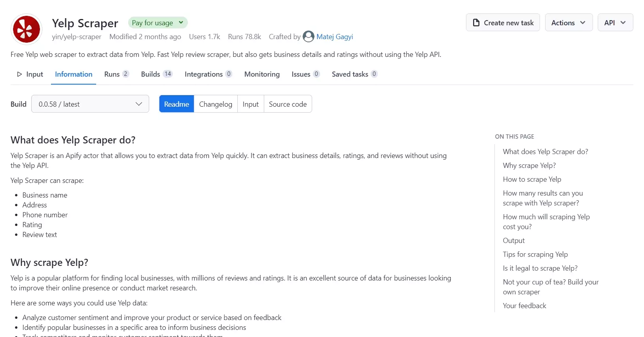Switch to the Source code view
This screenshot has height=337, width=644.
click(x=288, y=104)
